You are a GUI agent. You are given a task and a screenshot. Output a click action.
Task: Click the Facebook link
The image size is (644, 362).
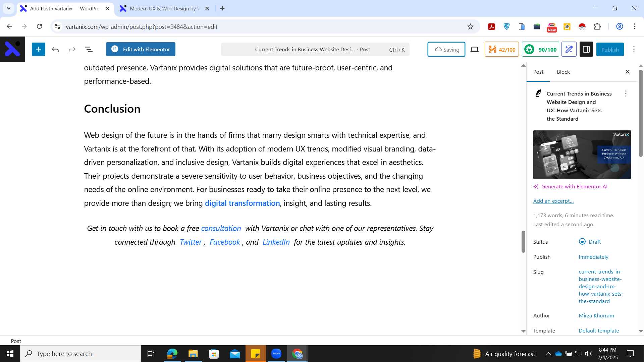pos(225,242)
